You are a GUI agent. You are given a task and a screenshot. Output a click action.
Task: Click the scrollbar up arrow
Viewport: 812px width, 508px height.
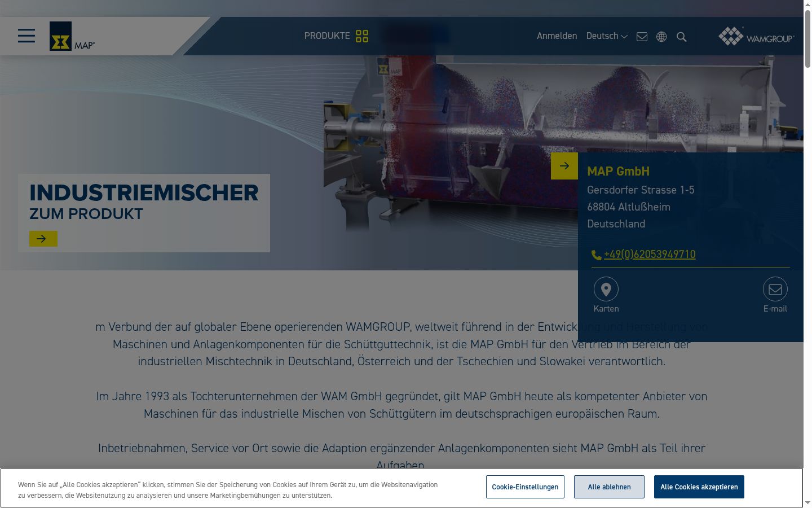(807, 5)
